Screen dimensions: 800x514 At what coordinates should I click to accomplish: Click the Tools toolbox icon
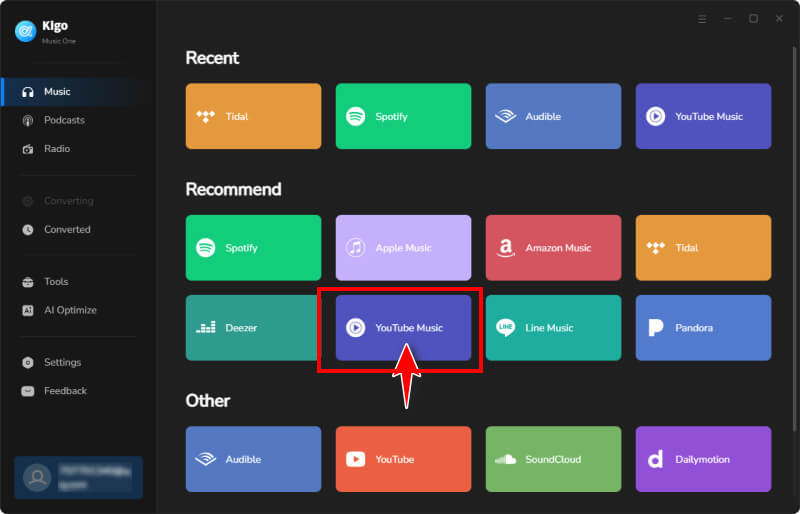click(x=28, y=282)
